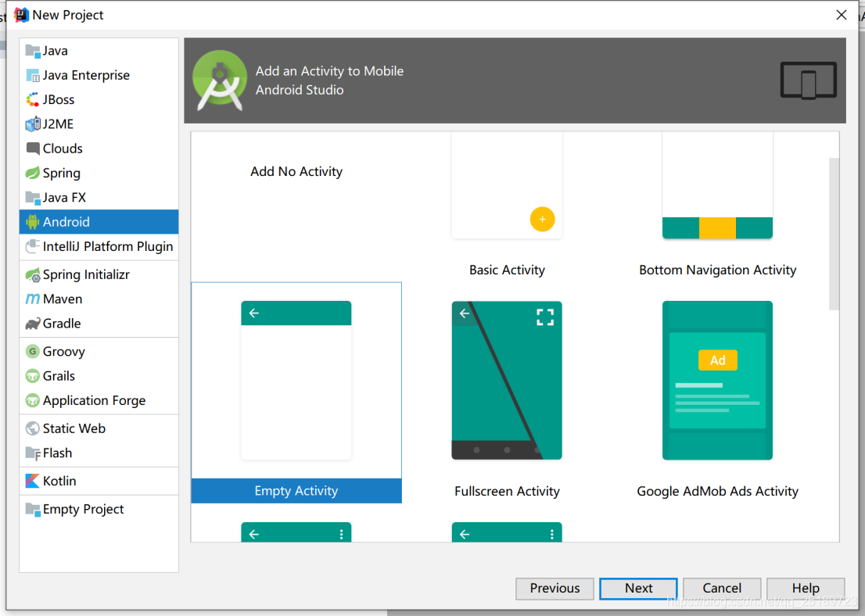The height and width of the screenshot is (616, 865).
Task: Go back with the Previous button
Action: pos(555,589)
